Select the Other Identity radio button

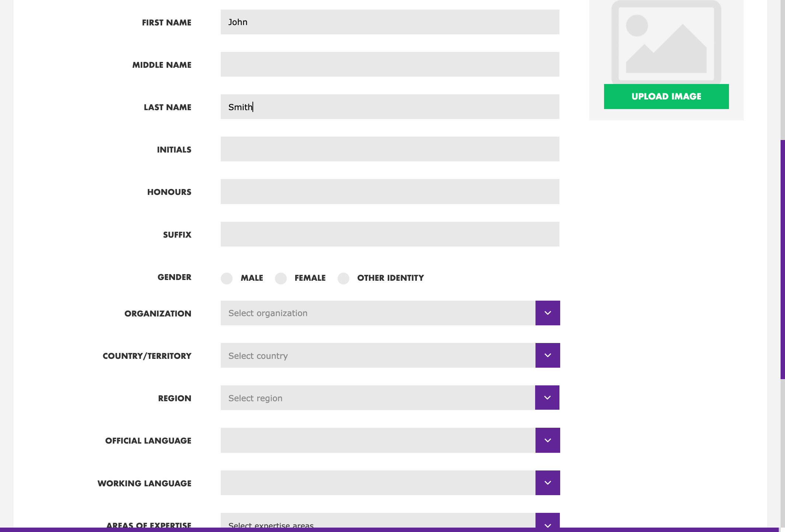343,278
